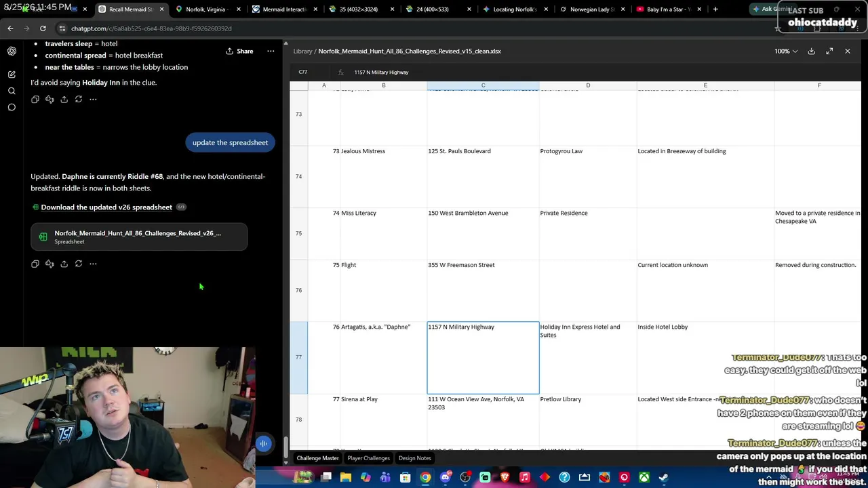Open more actions under Holiday Inn message
The width and height of the screenshot is (868, 488).
pos(93,100)
